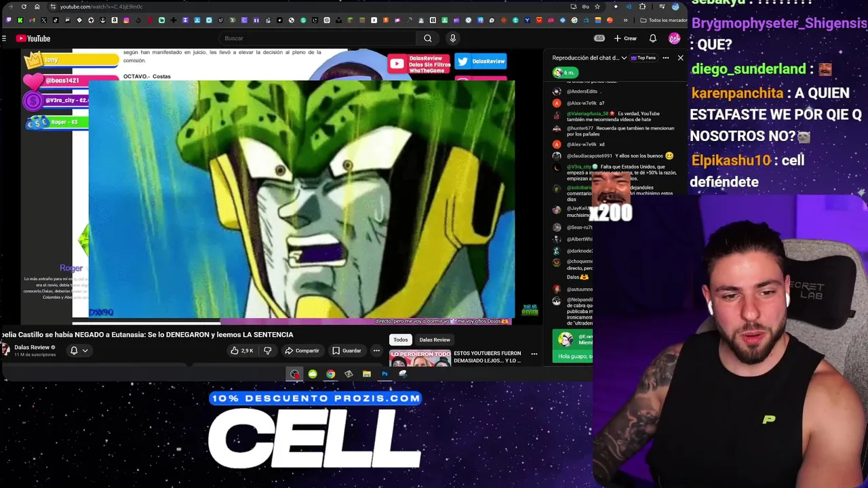This screenshot has height=488, width=868.
Task: Bookmark this page with star icon
Action: (x=597, y=7)
